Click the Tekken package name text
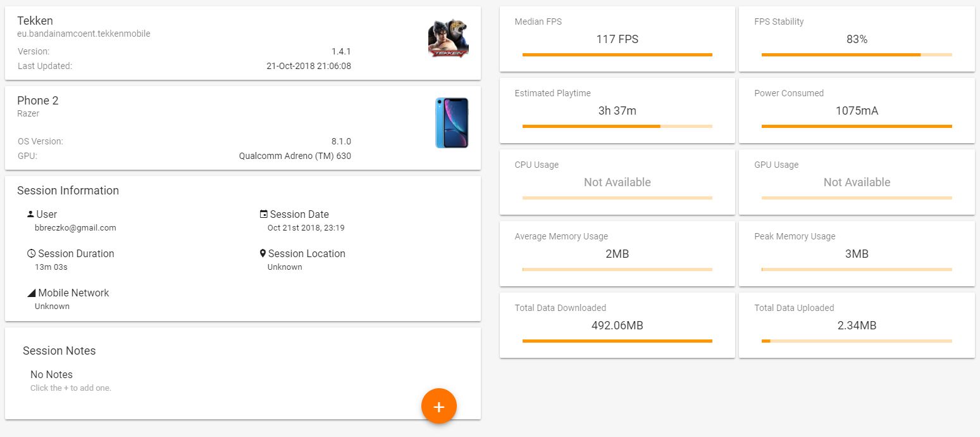Viewport: 980px width, 437px height. click(x=84, y=34)
